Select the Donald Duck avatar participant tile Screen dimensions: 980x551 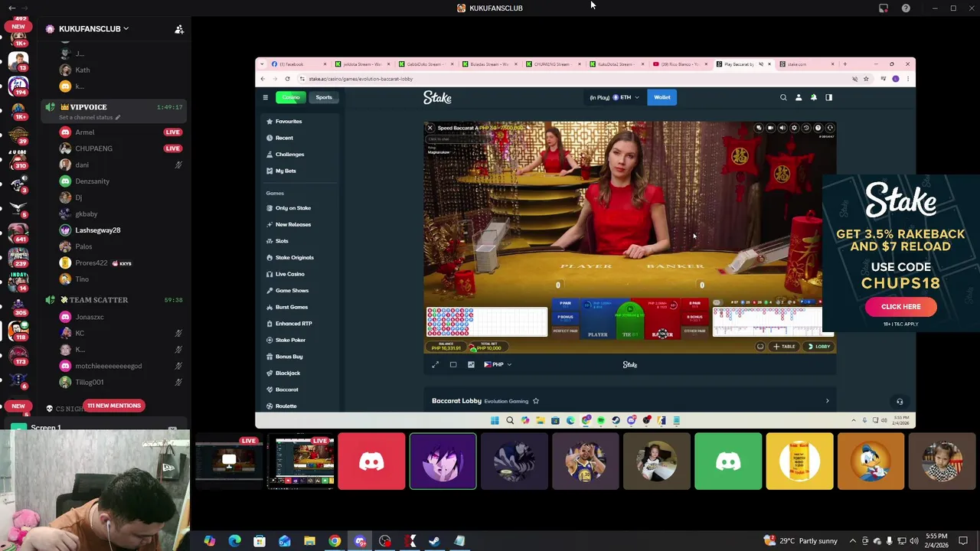click(x=871, y=461)
